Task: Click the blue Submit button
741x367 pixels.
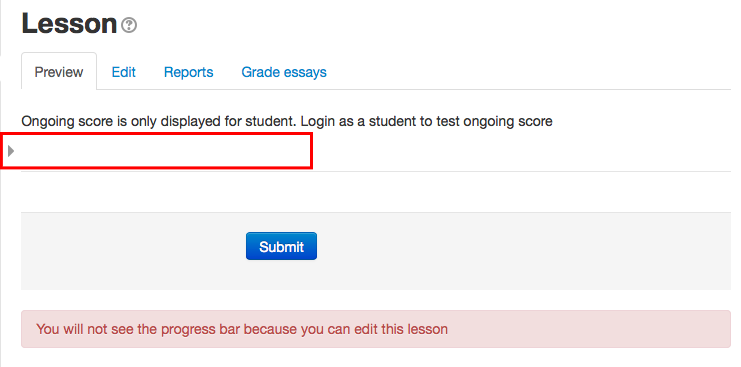Action: click(281, 246)
